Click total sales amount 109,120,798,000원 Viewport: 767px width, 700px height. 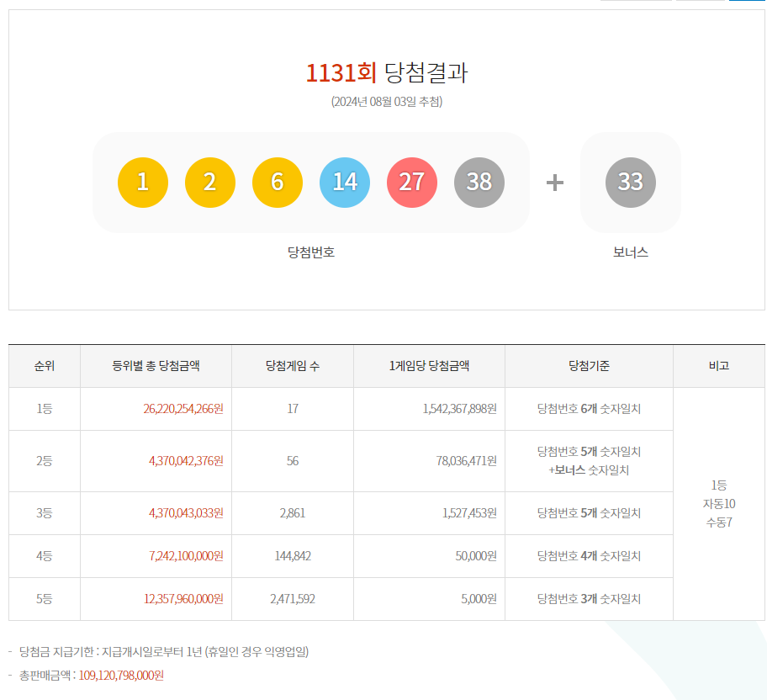click(121, 676)
